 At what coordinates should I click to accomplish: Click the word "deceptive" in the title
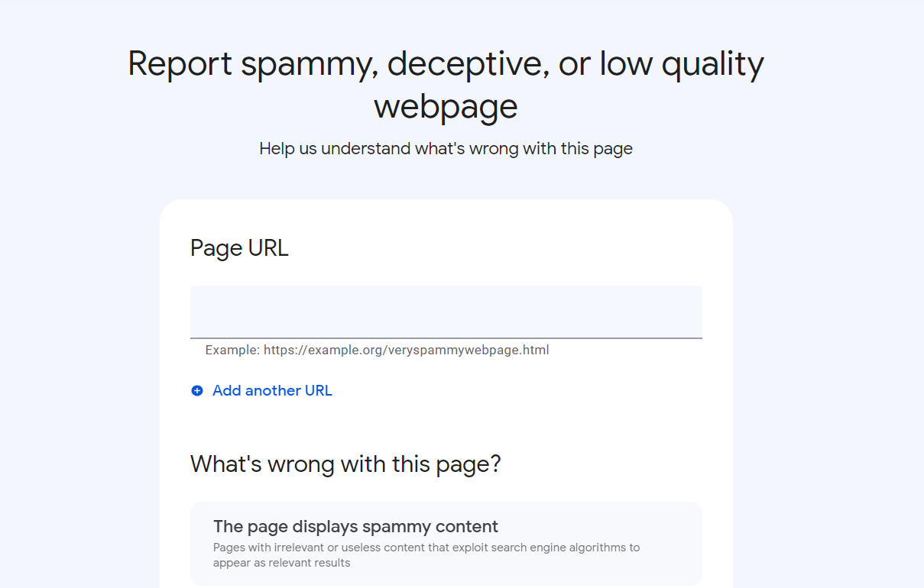pyautogui.click(x=468, y=64)
